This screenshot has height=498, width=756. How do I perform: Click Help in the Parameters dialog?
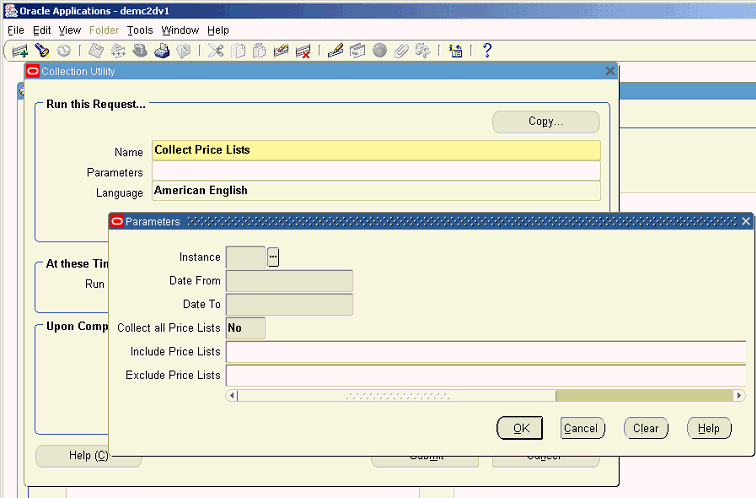709,428
